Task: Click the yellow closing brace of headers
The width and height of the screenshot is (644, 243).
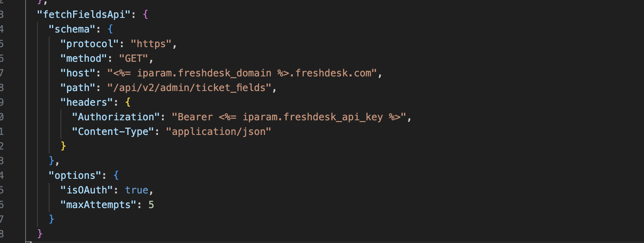Action: point(63,146)
